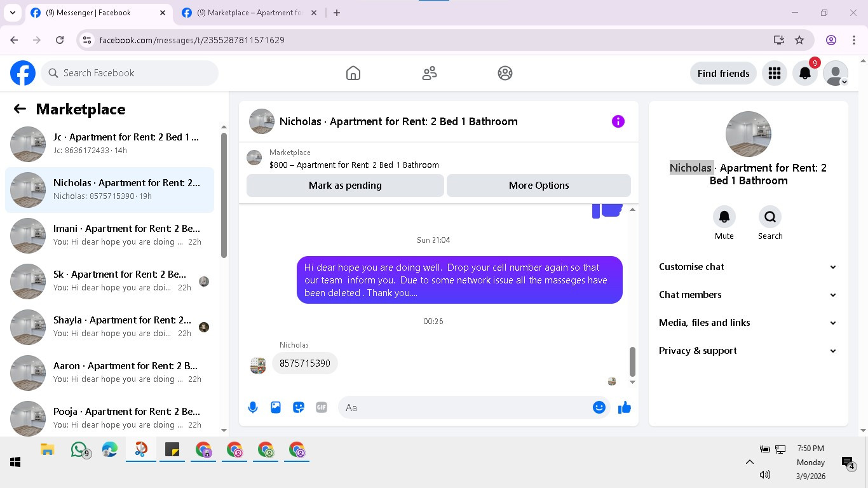Viewport: 868px width, 488px height.
Task: Open the account profile avatar menu
Action: [836, 73]
